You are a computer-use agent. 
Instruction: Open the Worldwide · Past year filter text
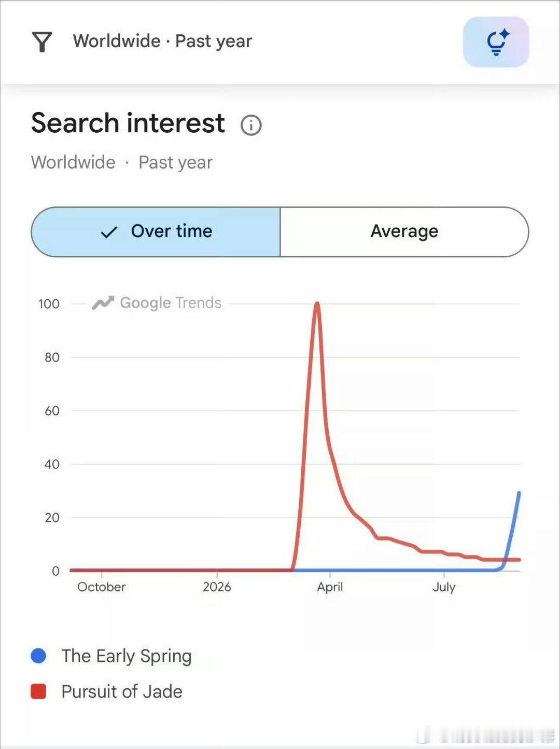(162, 41)
